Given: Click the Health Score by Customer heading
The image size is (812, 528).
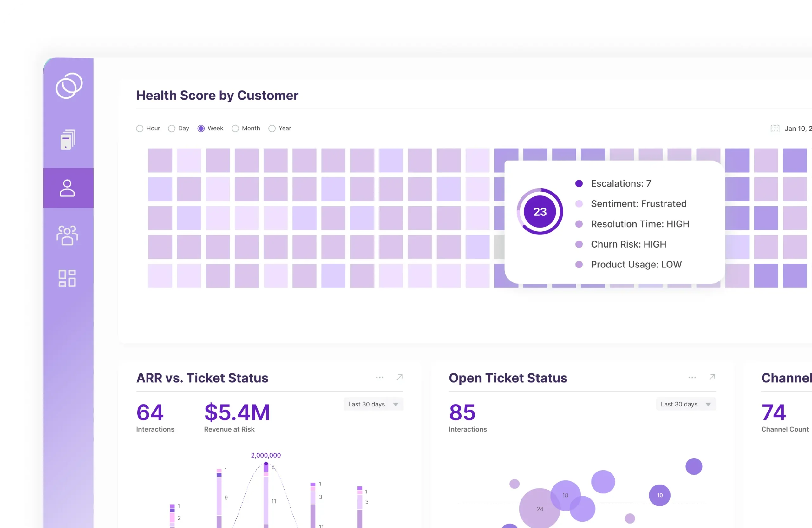Looking at the screenshot, I should pyautogui.click(x=217, y=95).
